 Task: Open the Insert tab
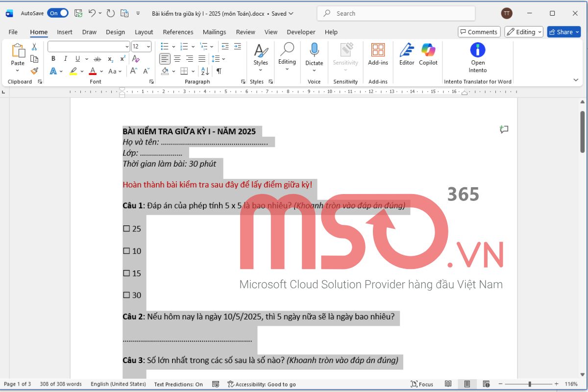[x=65, y=32]
